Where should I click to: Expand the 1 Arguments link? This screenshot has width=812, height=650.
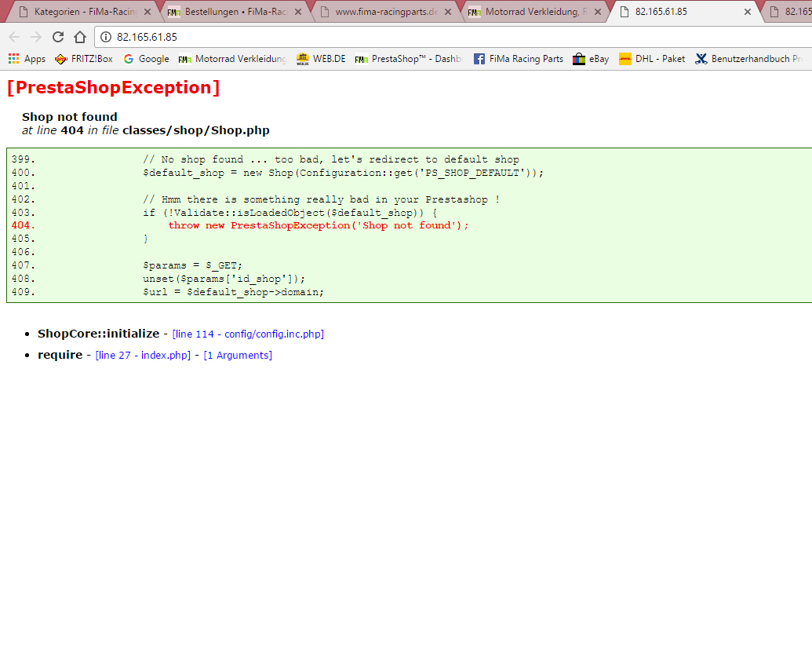pyautogui.click(x=238, y=355)
